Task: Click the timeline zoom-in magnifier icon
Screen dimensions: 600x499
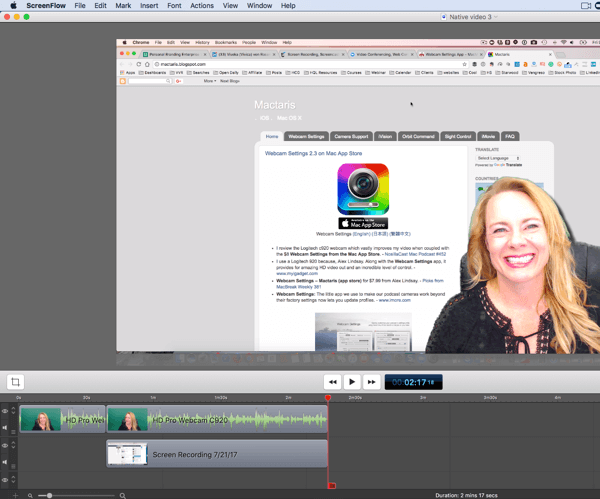Action: [122, 496]
